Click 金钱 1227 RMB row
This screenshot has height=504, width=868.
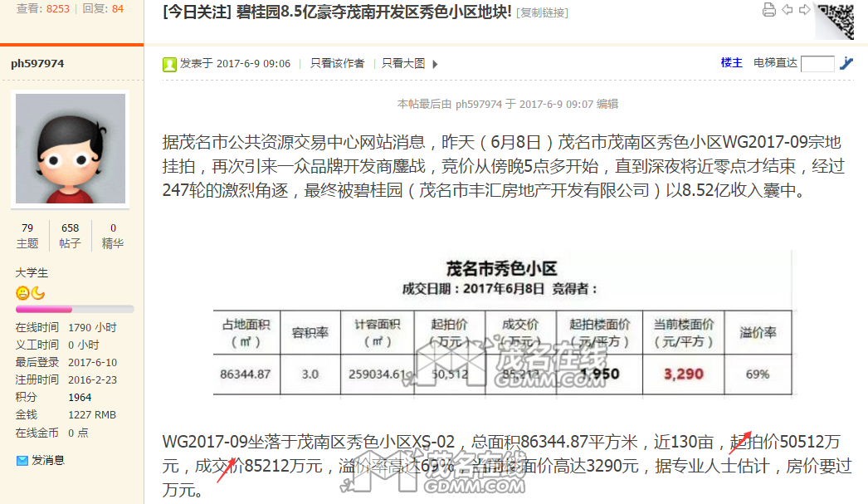coord(66,414)
